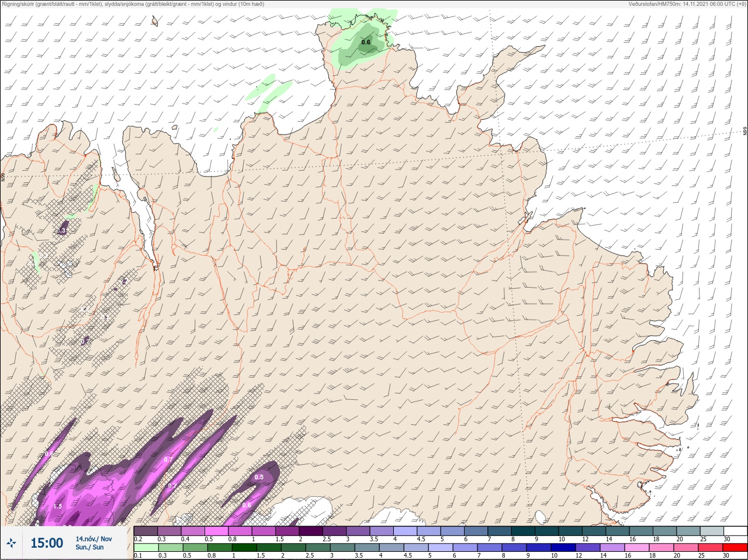
Task: Click the Veðurstofan logo icon beside the time
Action: tap(11, 543)
